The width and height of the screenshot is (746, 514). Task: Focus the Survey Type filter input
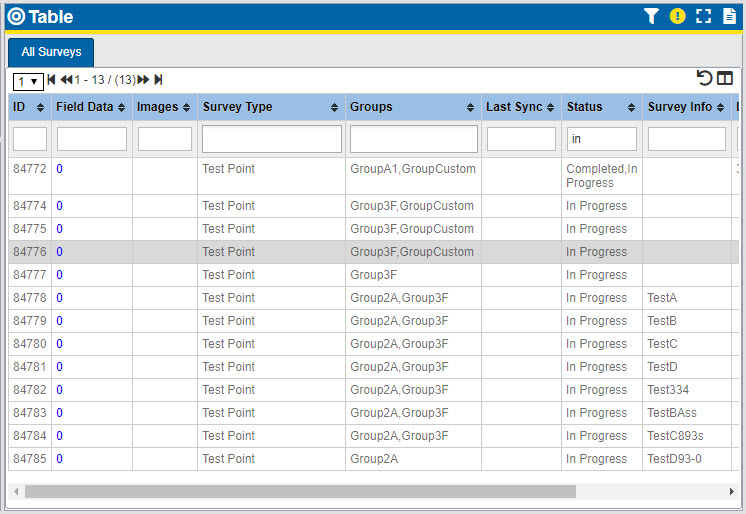(272, 139)
